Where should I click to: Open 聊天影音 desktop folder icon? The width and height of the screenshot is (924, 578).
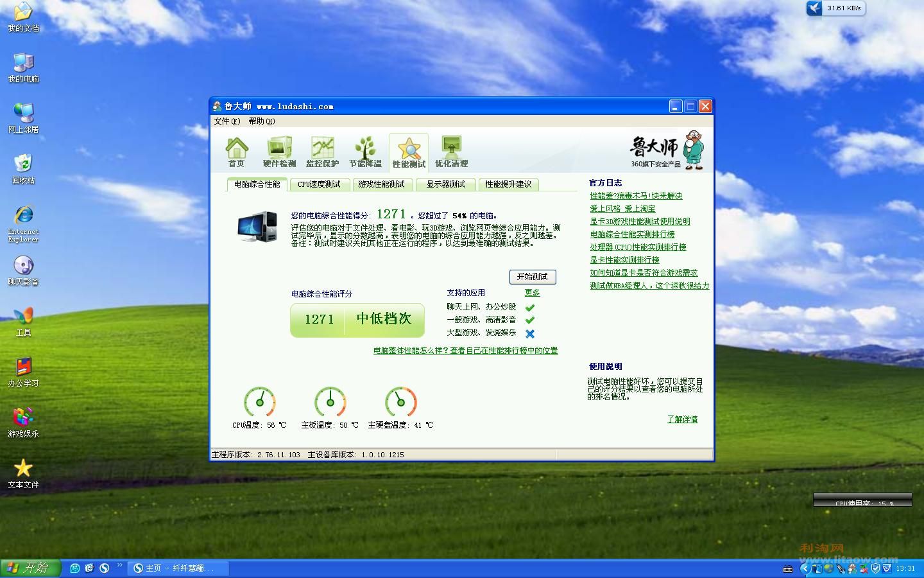[23, 270]
